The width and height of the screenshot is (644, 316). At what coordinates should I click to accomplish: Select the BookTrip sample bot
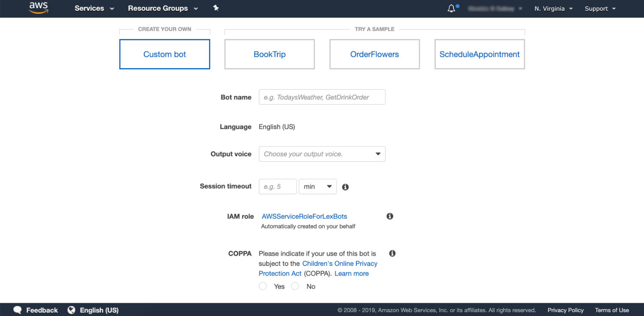269,54
